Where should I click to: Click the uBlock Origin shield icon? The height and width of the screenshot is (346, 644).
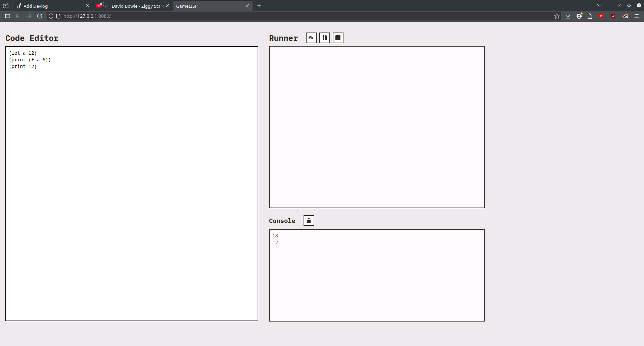(x=613, y=16)
